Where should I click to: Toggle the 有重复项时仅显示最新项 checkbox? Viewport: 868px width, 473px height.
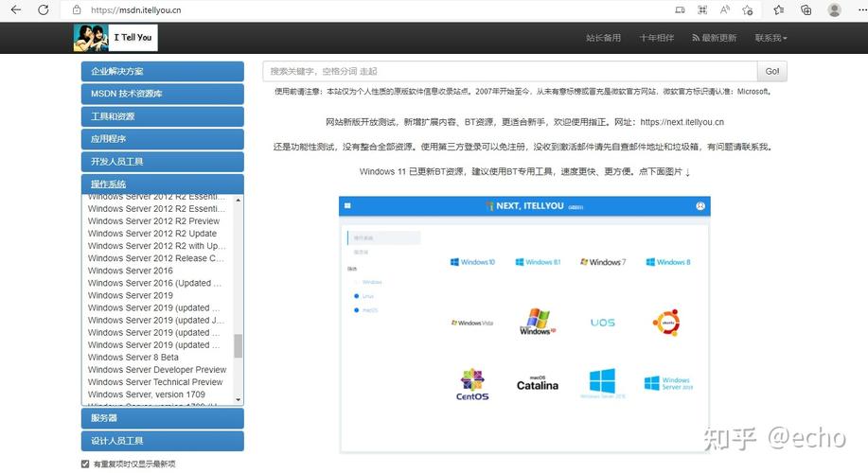click(85, 464)
